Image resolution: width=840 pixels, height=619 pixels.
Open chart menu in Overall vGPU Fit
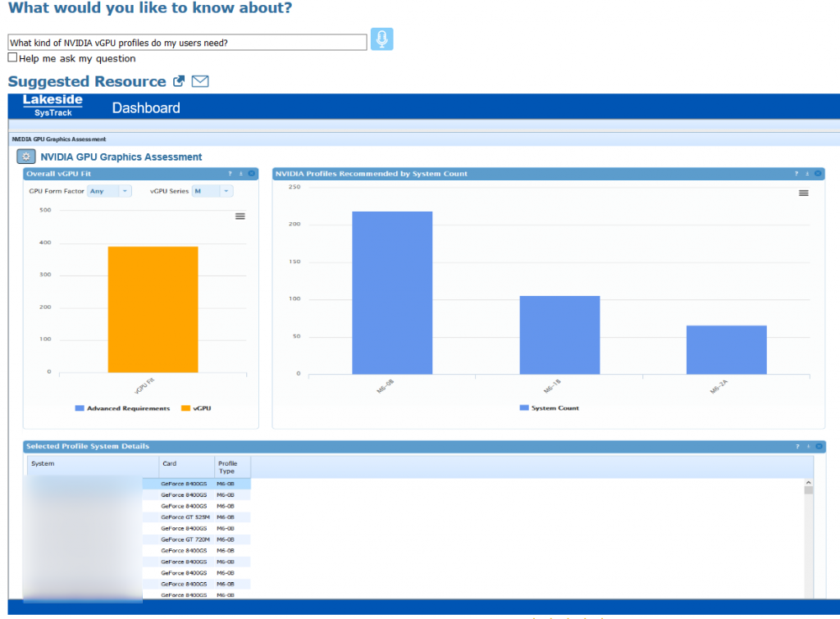tap(240, 216)
